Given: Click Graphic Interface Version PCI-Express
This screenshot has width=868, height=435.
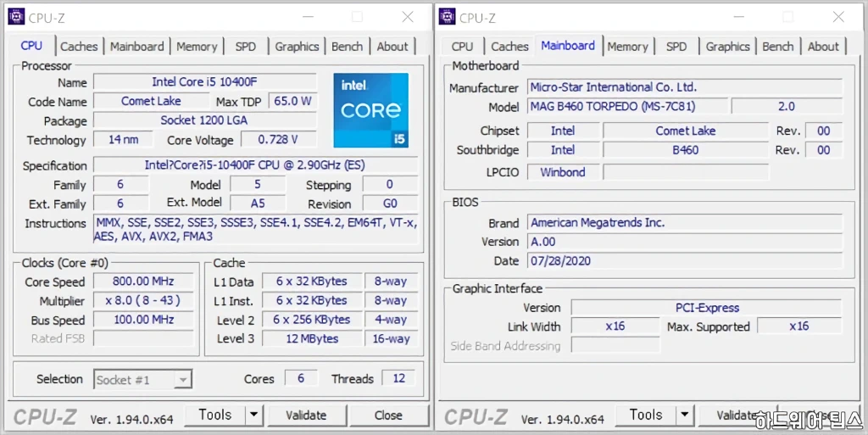Looking at the screenshot, I should [x=707, y=308].
